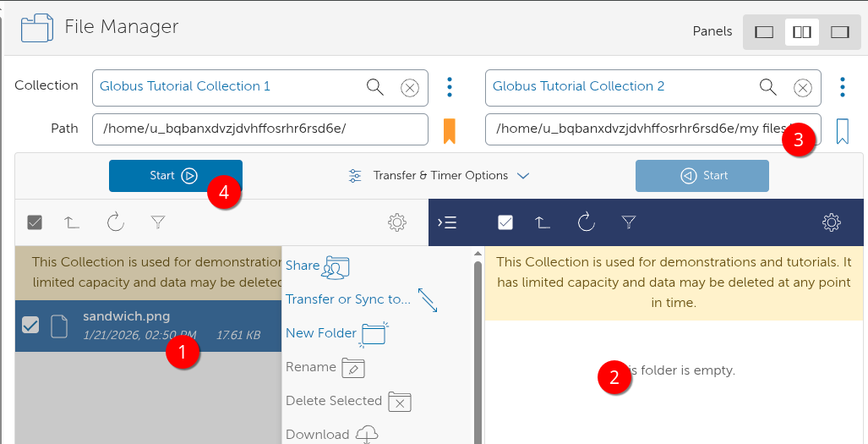The image size is (868, 444).
Task: Open right panel settings gear
Action: point(831,222)
